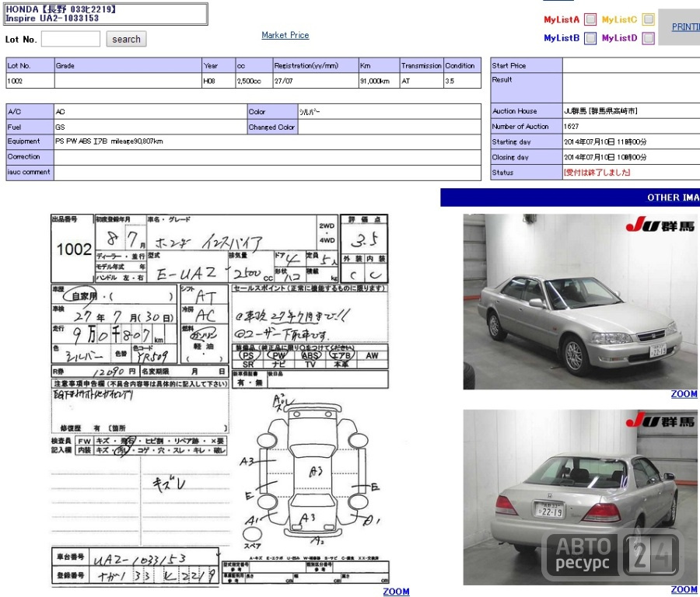Click the search button
The image size is (700, 597).
(126, 40)
